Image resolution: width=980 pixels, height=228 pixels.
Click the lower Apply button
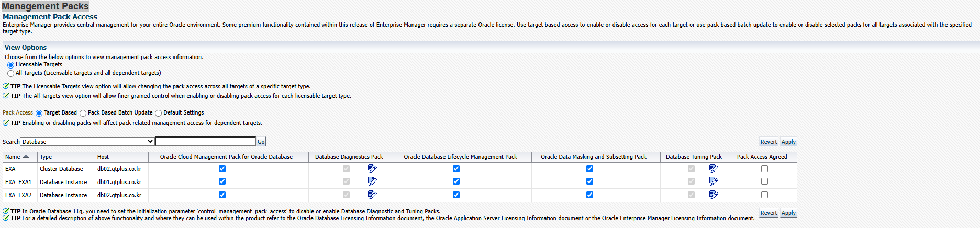click(788, 213)
